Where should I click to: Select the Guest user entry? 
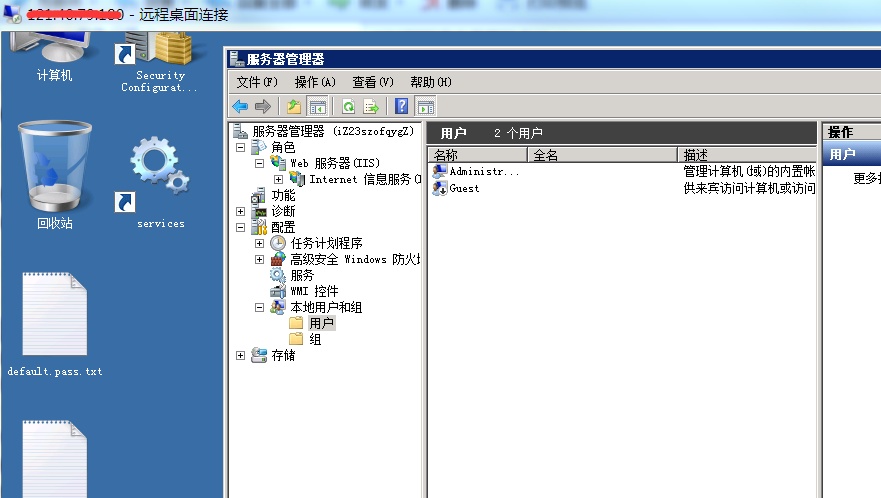click(x=464, y=188)
